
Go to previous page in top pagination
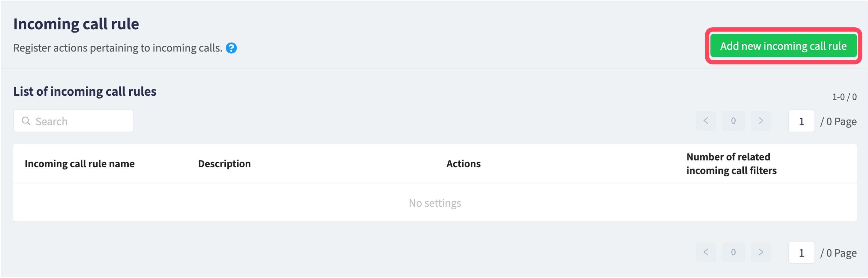[706, 121]
